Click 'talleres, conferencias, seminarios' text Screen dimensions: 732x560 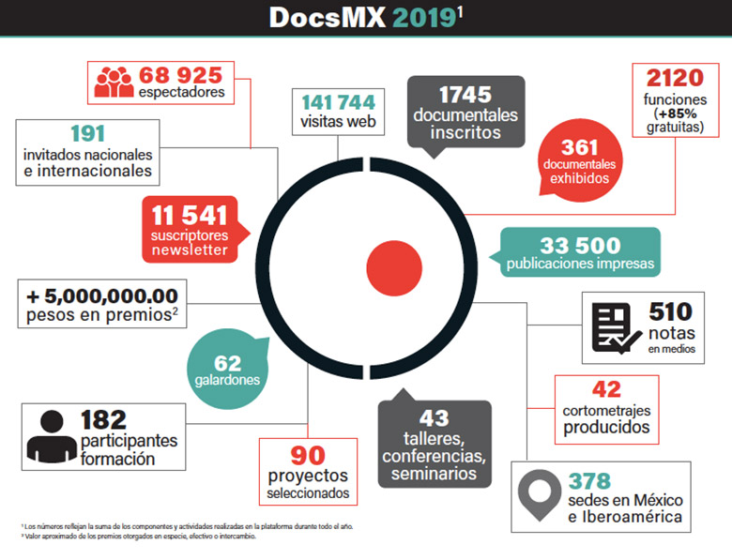[x=435, y=456]
